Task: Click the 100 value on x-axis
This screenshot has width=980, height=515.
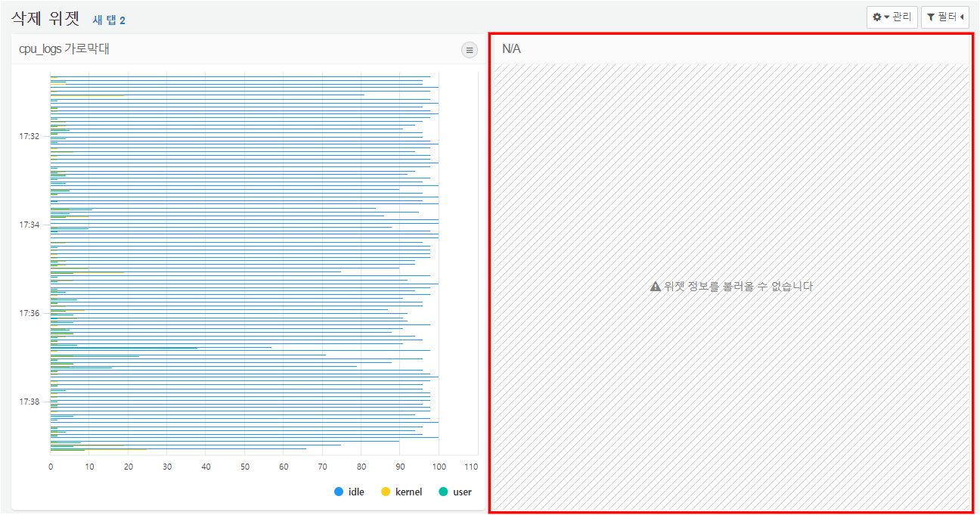Action: coord(439,467)
